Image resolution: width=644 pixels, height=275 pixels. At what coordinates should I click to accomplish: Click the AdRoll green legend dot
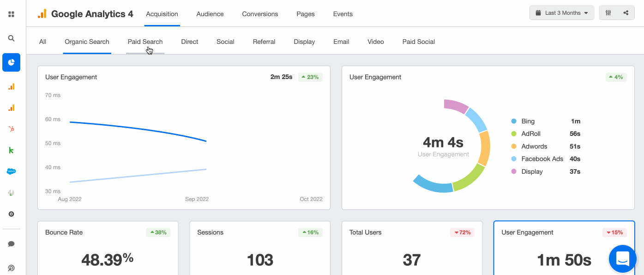point(513,134)
